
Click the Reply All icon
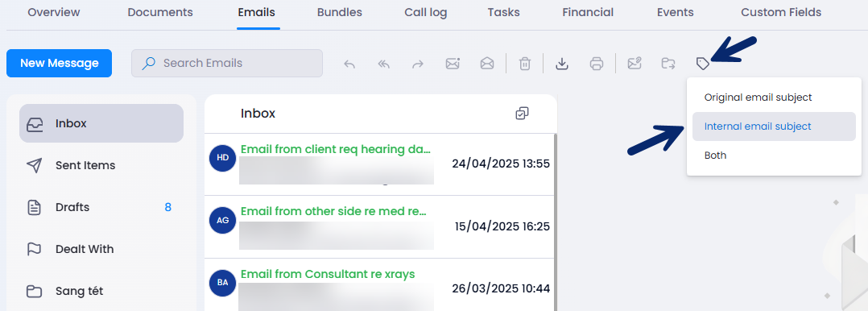tap(383, 64)
